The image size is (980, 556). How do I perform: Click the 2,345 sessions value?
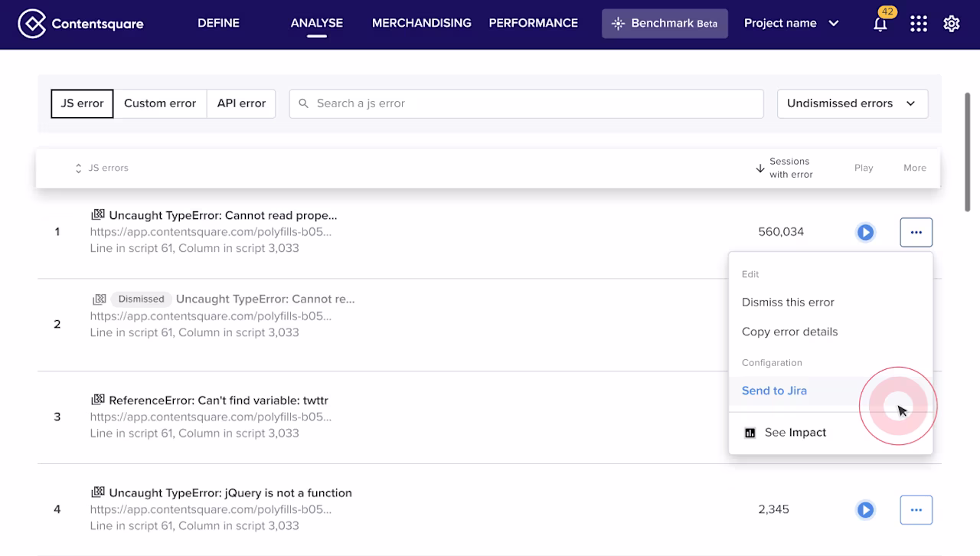point(773,509)
